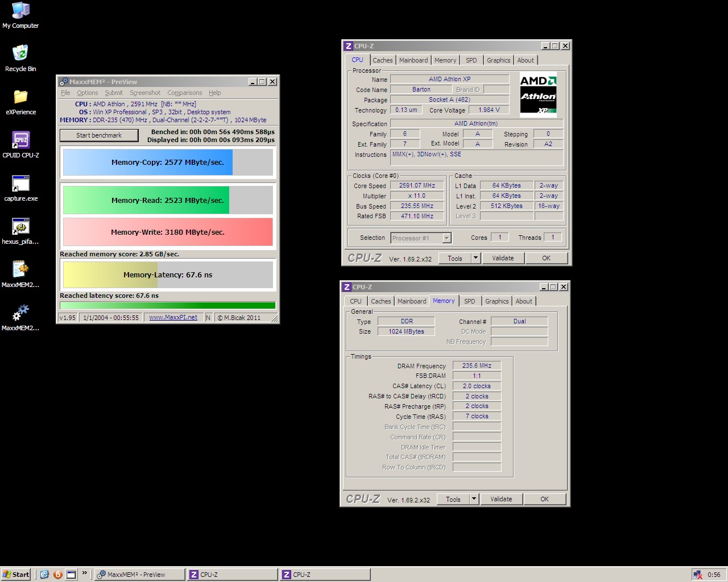The height and width of the screenshot is (582, 728).
Task: Select the MaxxMEM2 gears desktop icon
Action: (x=20, y=318)
